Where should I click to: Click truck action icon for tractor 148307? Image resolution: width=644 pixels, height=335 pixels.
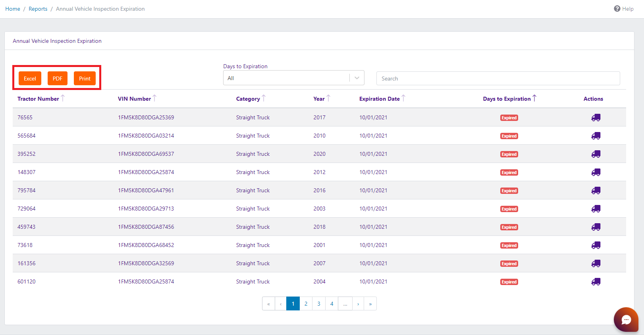[596, 172]
